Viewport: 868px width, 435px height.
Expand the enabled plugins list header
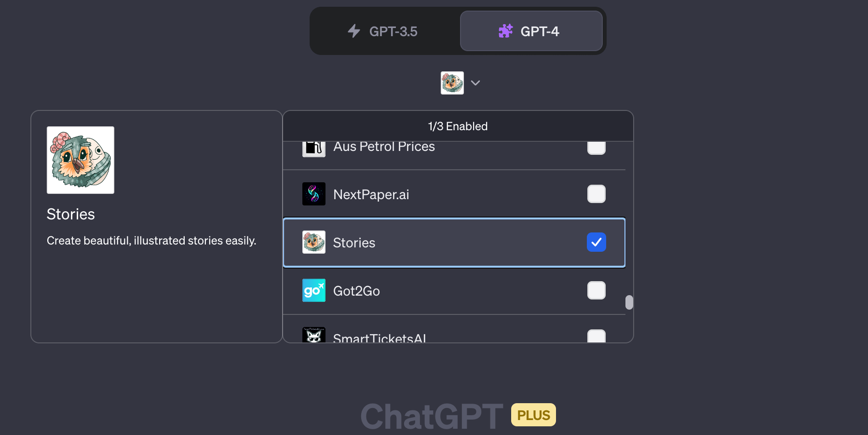pyautogui.click(x=457, y=126)
